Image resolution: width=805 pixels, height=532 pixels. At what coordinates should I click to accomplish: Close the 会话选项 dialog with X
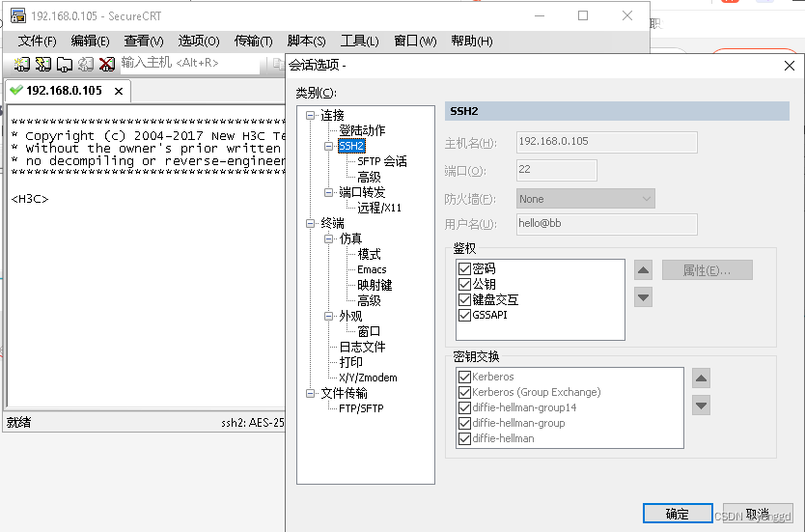pos(790,66)
